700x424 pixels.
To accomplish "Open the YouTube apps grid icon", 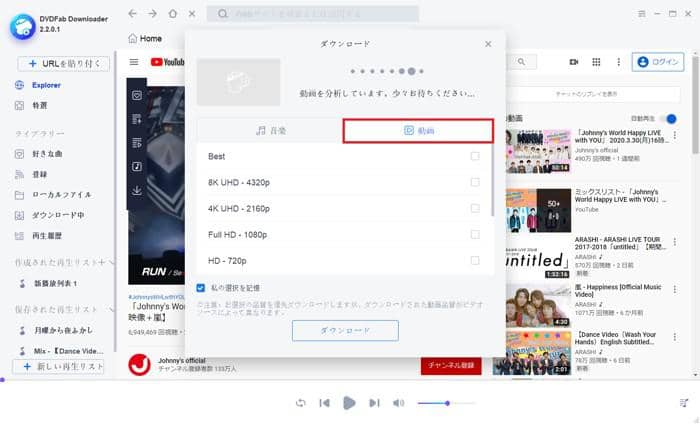I will pos(596,62).
